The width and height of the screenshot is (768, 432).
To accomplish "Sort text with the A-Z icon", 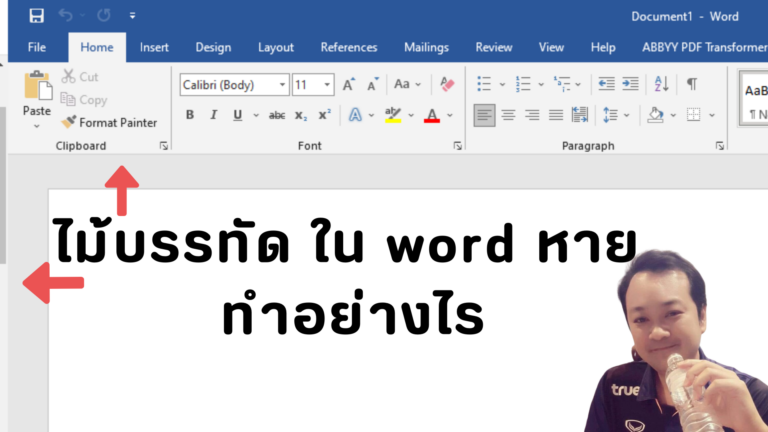I will tap(661, 84).
